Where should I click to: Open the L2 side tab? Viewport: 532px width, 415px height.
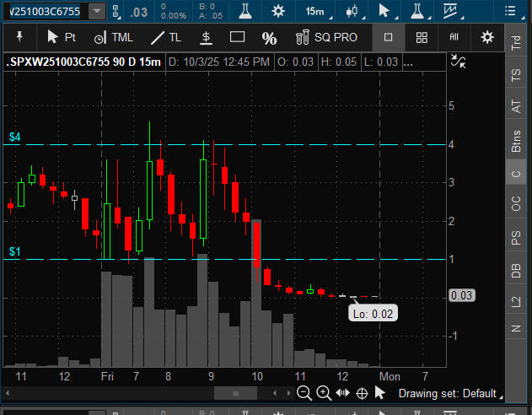(x=516, y=301)
